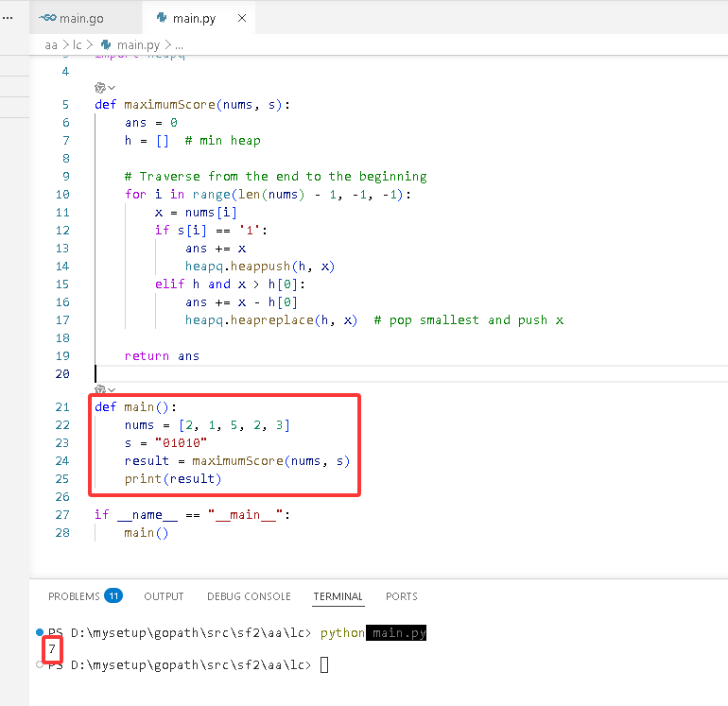Click terminal output value 7
This screenshot has width=728, height=706.
pos(52,648)
